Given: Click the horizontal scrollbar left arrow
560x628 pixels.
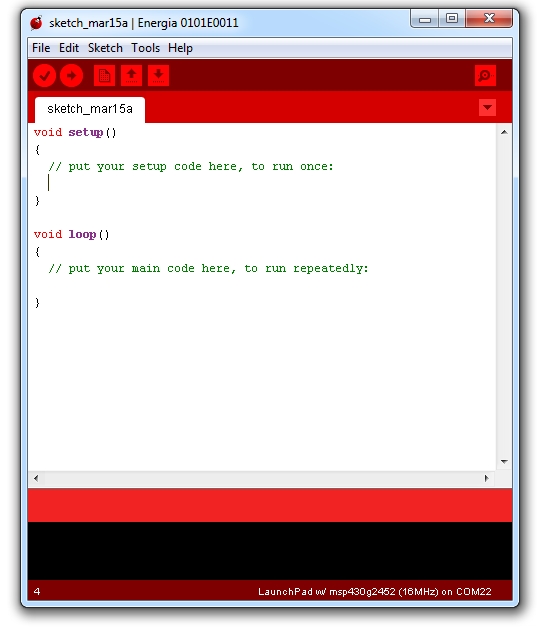Looking at the screenshot, I should pos(36,478).
